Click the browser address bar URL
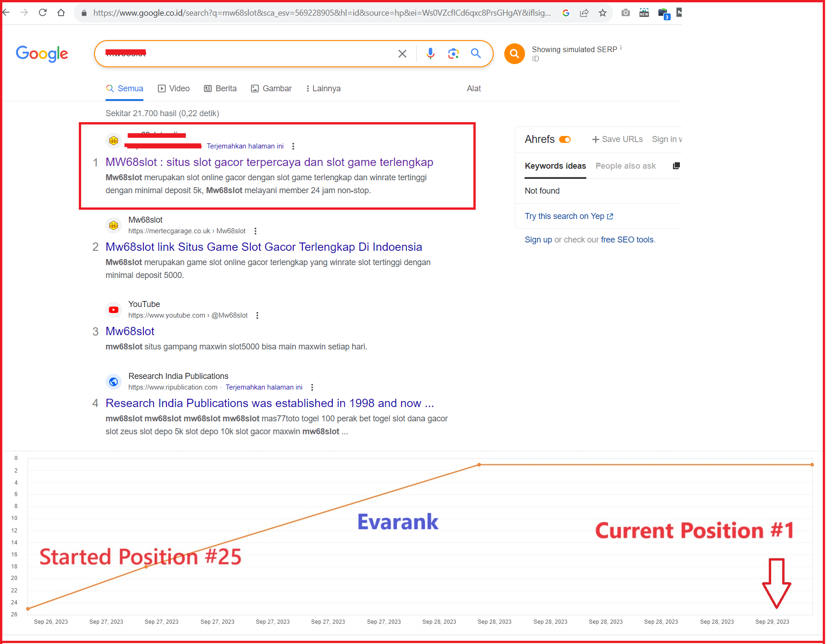This screenshot has width=826, height=644. 322,13
